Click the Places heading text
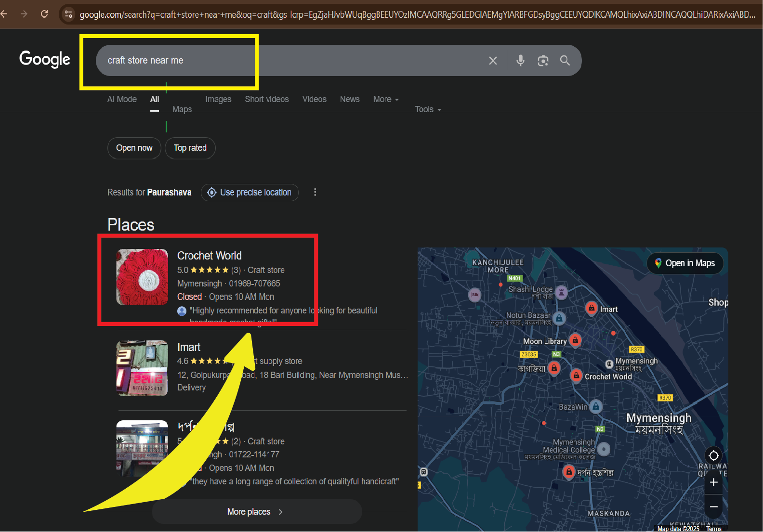The image size is (763, 532). [x=131, y=225]
